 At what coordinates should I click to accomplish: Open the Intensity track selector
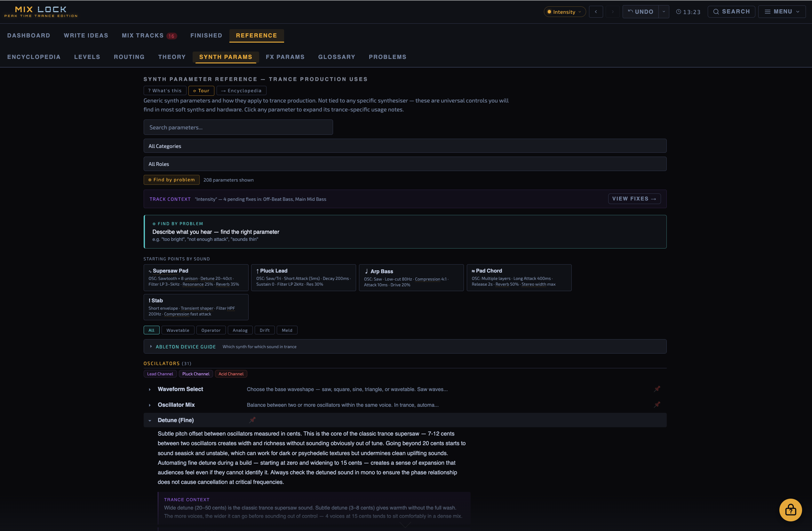(564, 11)
